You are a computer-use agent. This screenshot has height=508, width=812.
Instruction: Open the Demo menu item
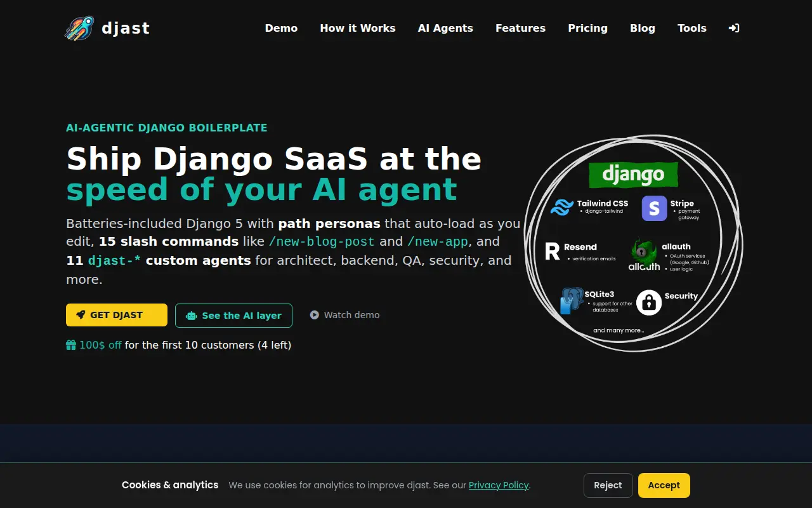pyautogui.click(x=281, y=28)
